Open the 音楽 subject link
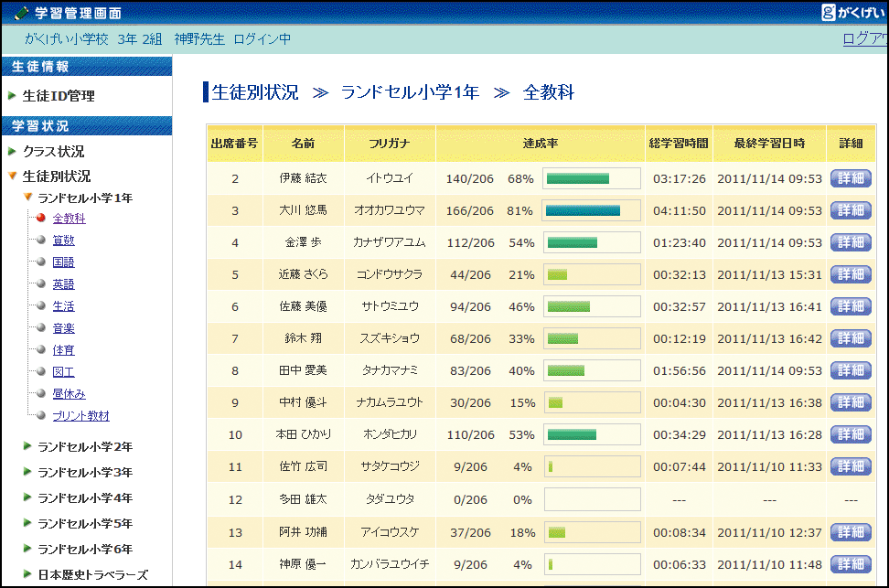This screenshot has height=588, width=889. click(x=63, y=328)
